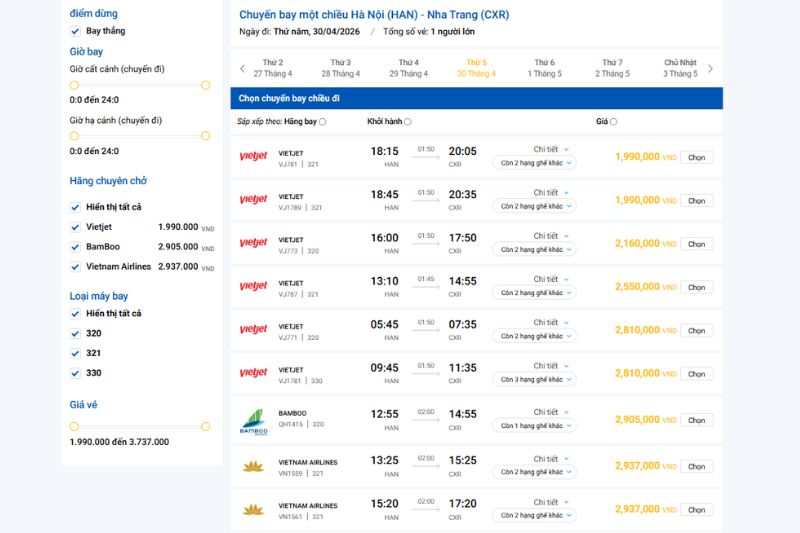
Task: Sort flights by Giá radio button
Action: tap(613, 122)
